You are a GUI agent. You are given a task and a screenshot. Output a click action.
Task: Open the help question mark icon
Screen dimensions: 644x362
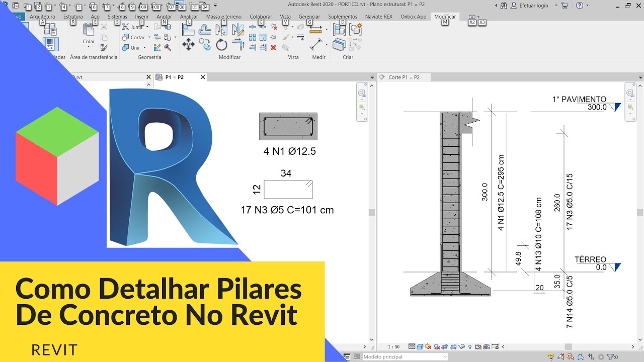580,6
